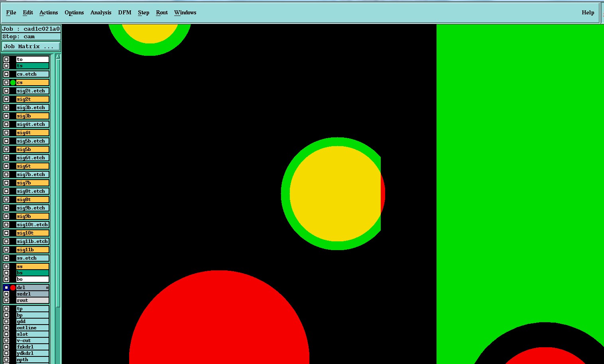Click the green display color dot of cs layer
604x364 pixels.
pos(13,82)
